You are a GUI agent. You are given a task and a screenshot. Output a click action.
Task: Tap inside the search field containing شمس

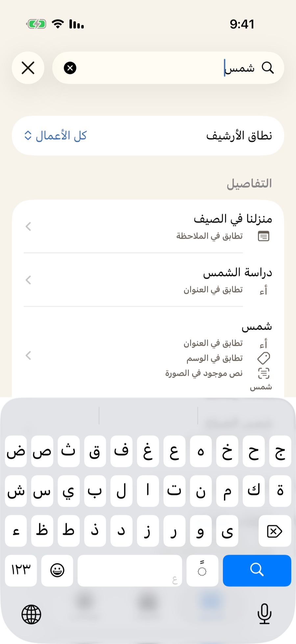click(x=168, y=68)
